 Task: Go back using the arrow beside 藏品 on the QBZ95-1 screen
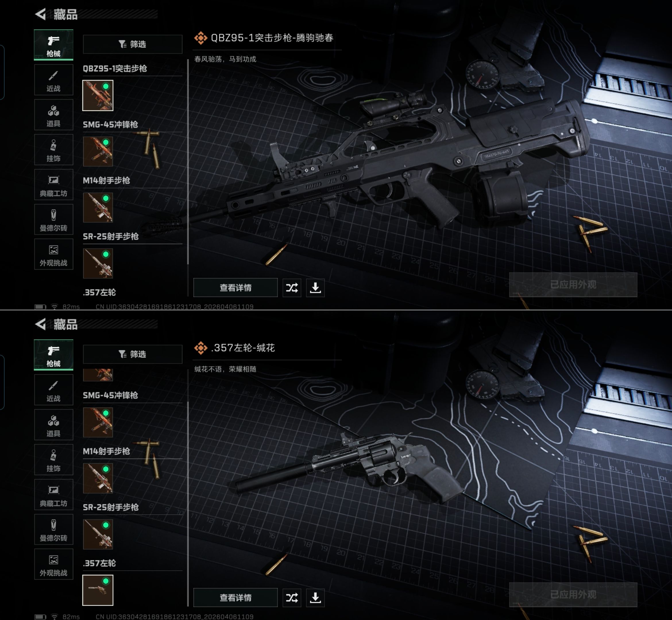click(40, 14)
